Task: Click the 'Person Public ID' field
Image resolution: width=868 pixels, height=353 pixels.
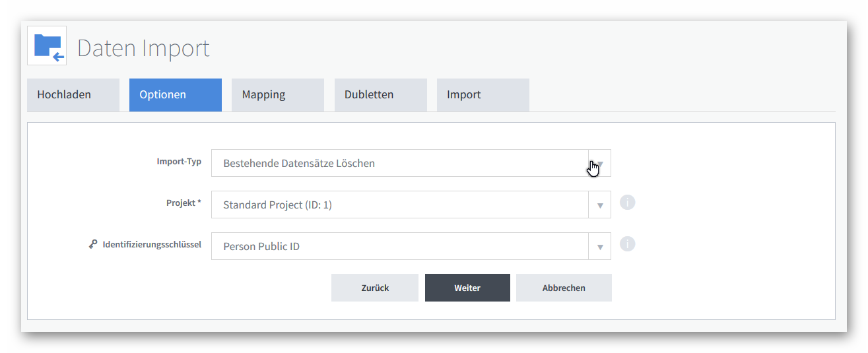Action: point(411,246)
